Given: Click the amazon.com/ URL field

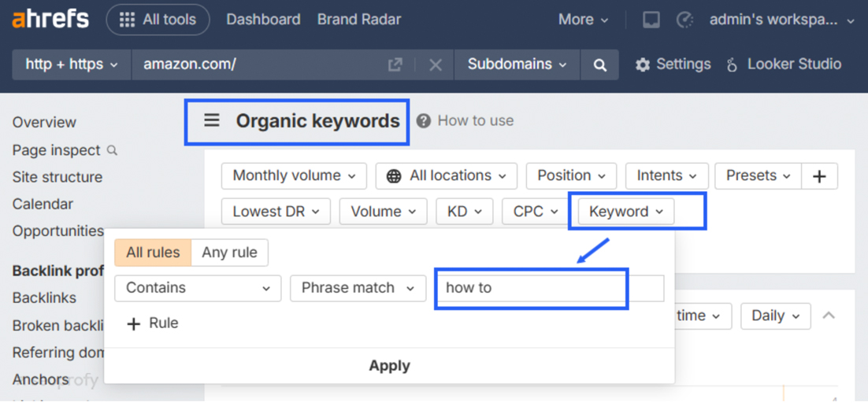Looking at the screenshot, I should (x=260, y=65).
